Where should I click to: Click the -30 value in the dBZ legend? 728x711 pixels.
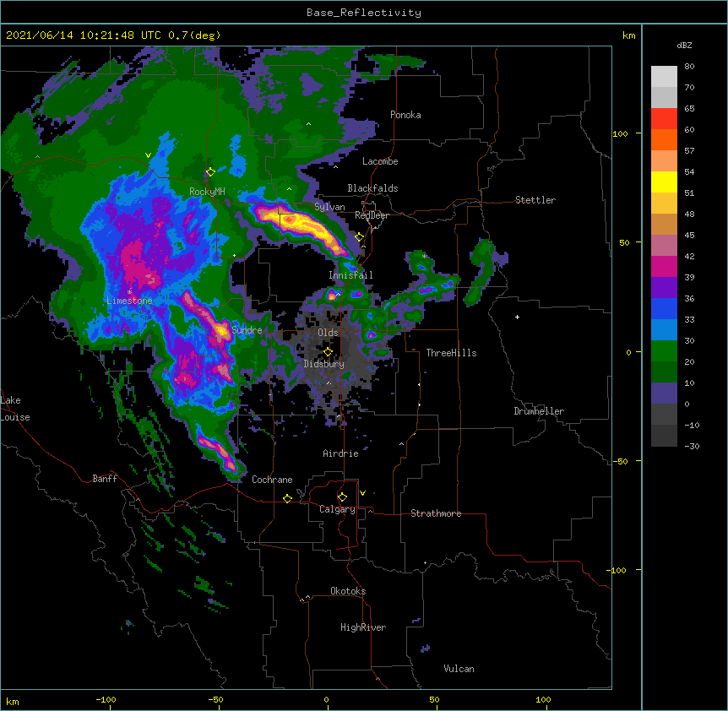(x=692, y=446)
